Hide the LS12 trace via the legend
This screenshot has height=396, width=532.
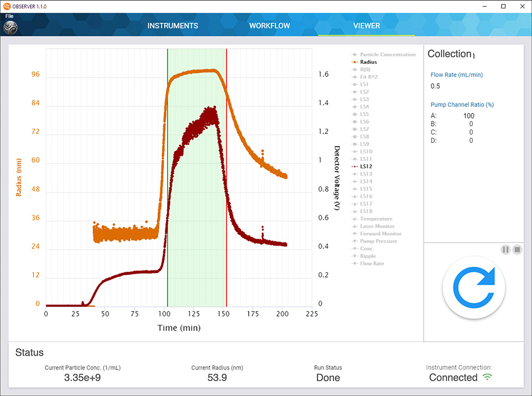366,166
